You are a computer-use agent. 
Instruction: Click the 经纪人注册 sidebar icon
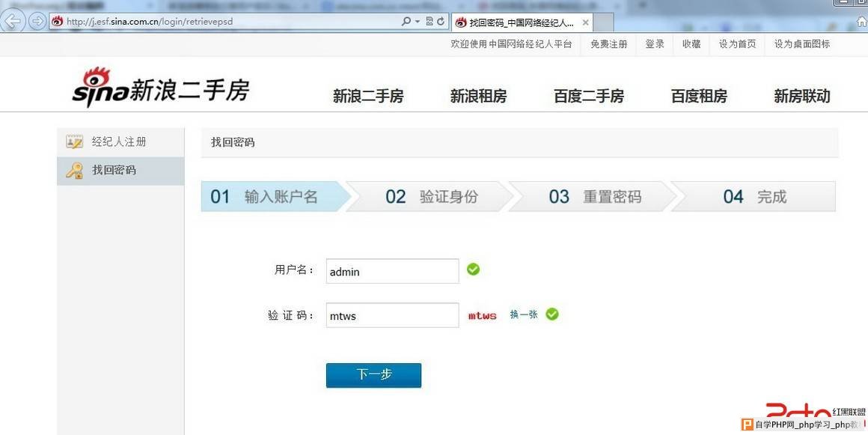pyautogui.click(x=74, y=142)
